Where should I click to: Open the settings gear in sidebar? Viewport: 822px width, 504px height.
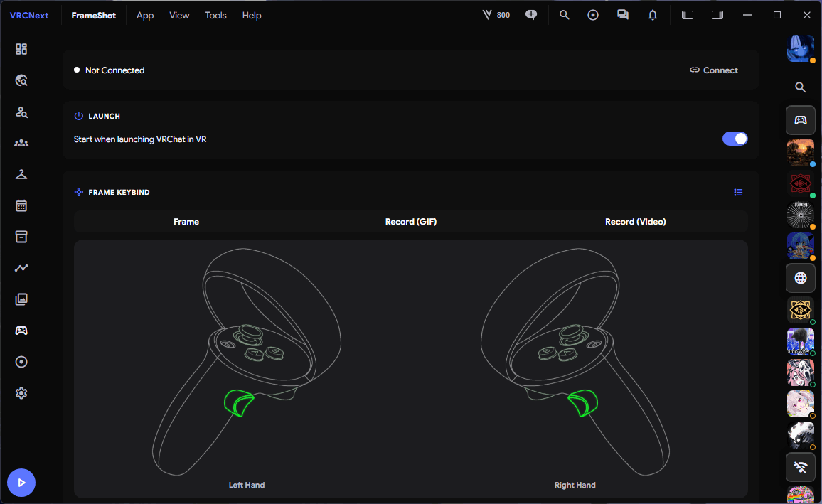pos(21,393)
